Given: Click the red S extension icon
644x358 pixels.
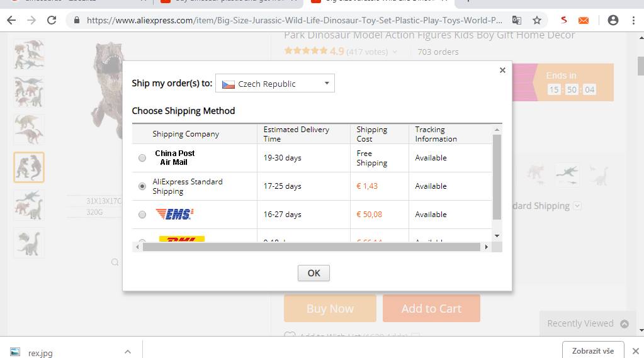Looking at the screenshot, I should click(x=564, y=20).
